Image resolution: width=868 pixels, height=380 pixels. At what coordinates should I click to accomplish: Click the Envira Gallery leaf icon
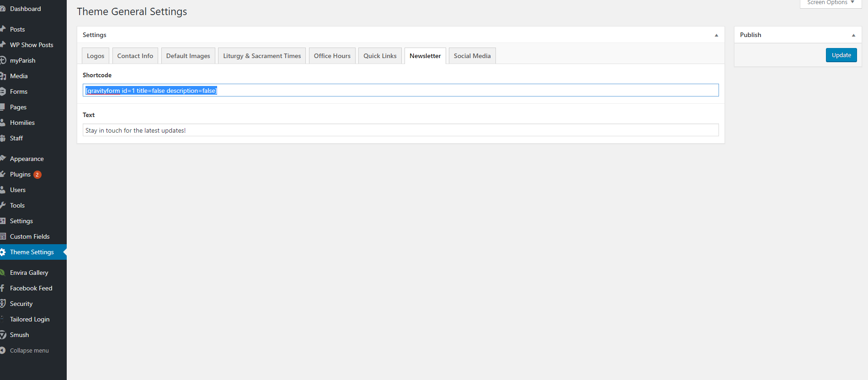tap(3, 273)
